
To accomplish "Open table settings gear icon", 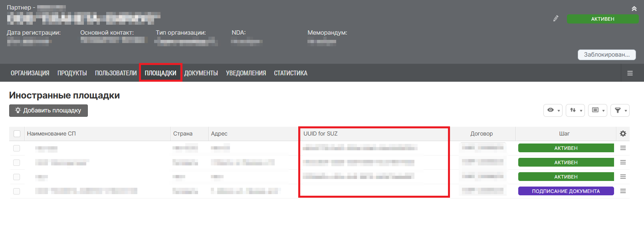I will [623, 134].
